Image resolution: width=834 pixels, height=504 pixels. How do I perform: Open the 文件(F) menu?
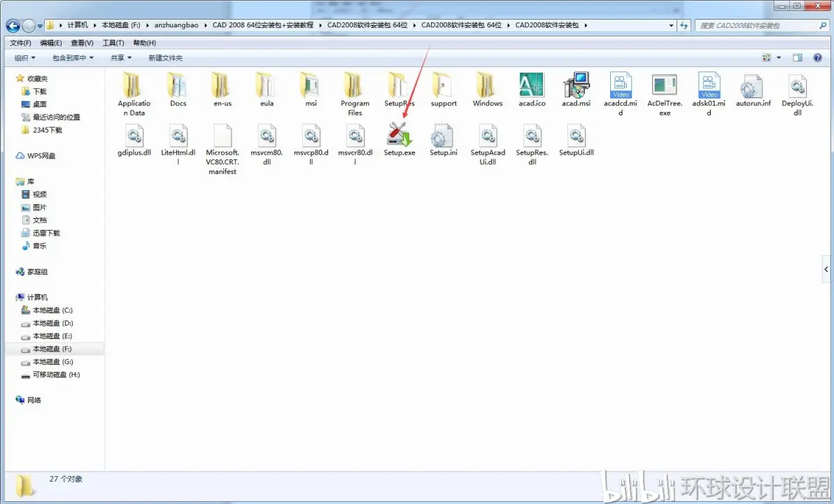tap(21, 43)
